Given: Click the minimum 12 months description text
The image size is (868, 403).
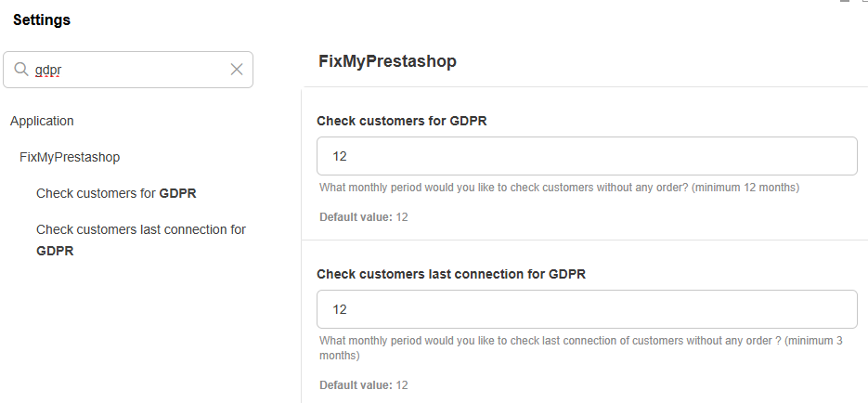Looking at the screenshot, I should coord(559,188).
